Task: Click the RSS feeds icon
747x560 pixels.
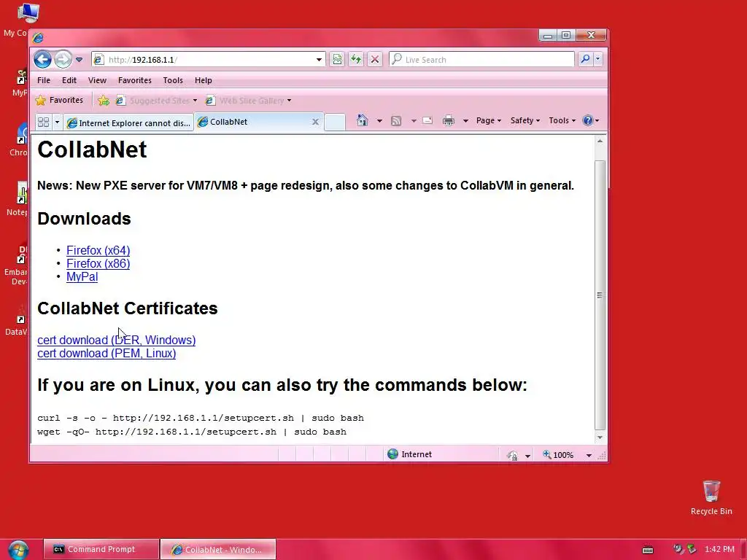Action: [x=396, y=121]
